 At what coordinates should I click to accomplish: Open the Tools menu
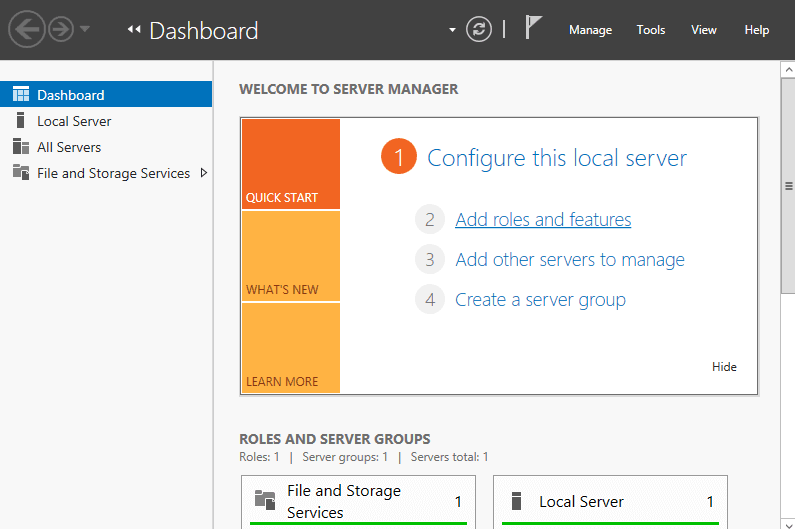650,30
